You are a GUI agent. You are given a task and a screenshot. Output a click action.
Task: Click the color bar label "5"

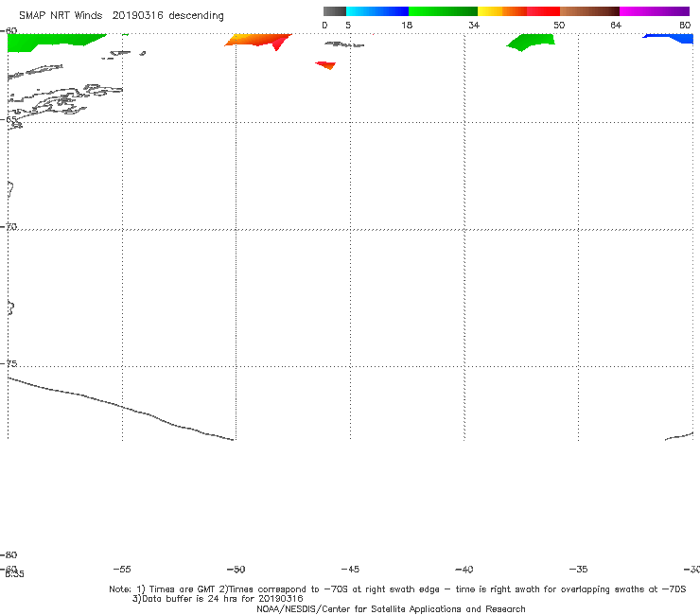348,25
